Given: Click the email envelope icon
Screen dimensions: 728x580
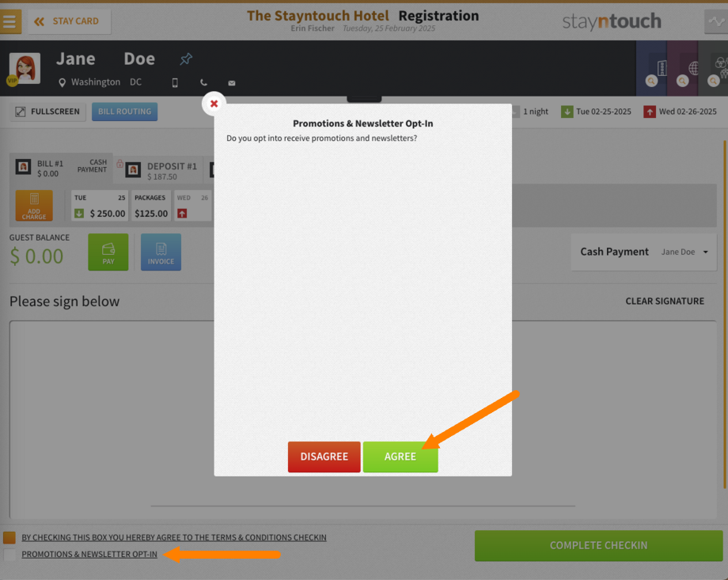Looking at the screenshot, I should (x=232, y=83).
